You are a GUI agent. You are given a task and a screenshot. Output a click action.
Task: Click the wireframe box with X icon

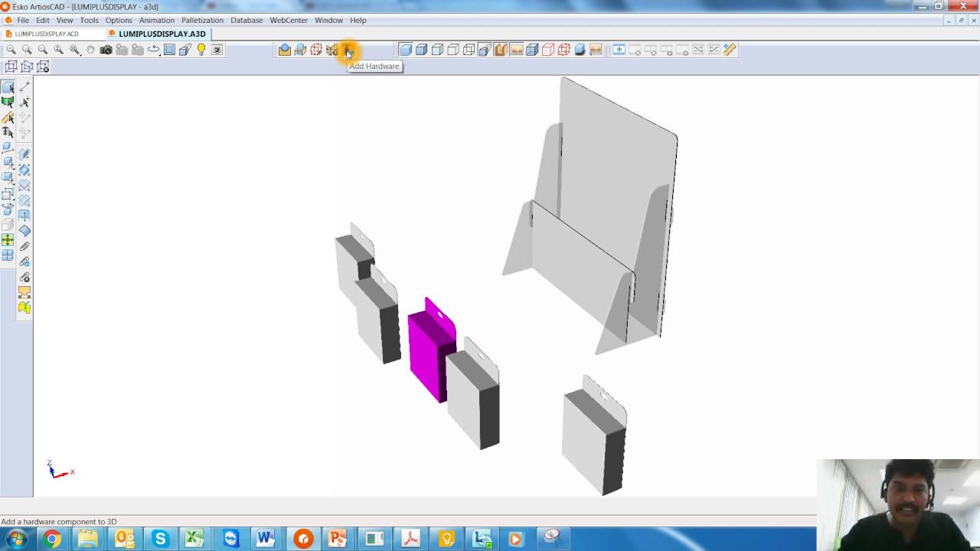43,67
